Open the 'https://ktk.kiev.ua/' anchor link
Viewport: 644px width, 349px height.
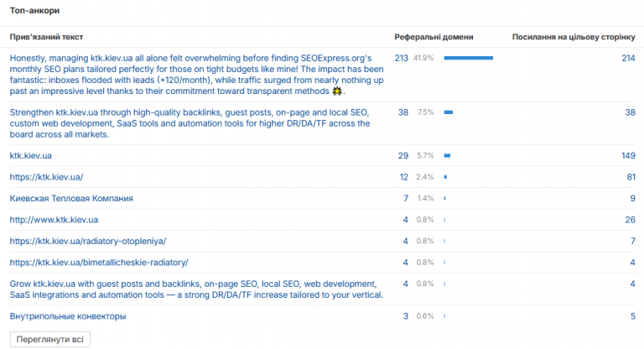(46, 177)
